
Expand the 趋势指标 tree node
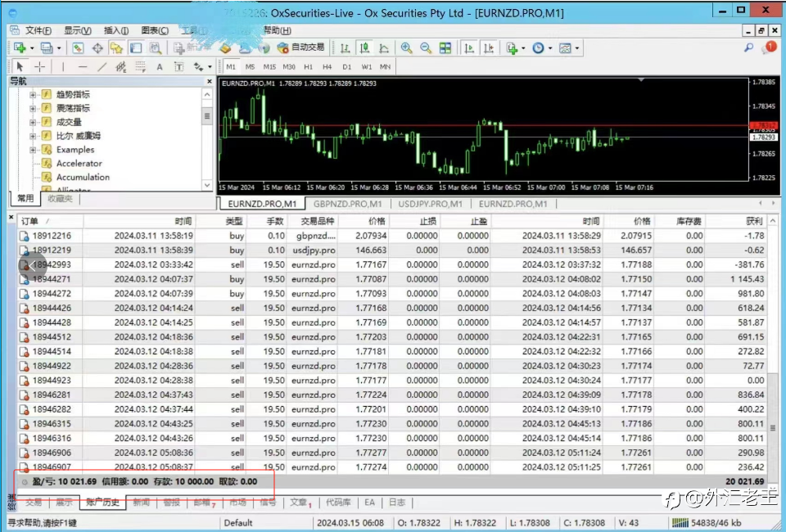point(34,94)
